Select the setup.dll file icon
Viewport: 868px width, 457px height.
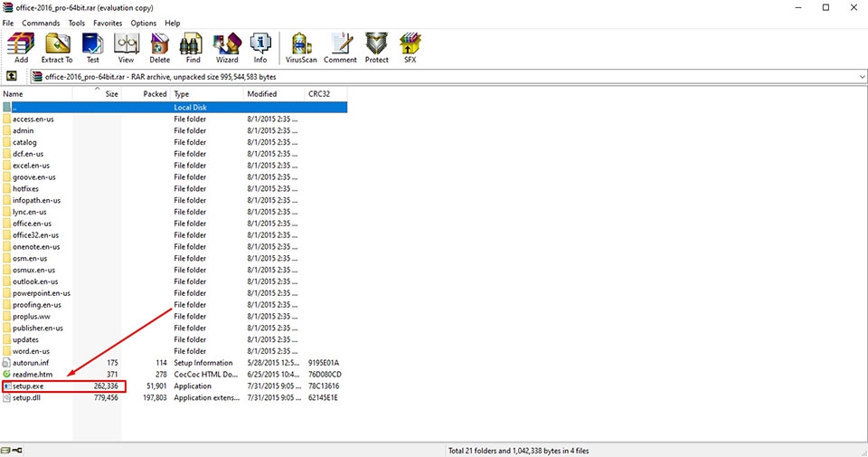click(6, 398)
